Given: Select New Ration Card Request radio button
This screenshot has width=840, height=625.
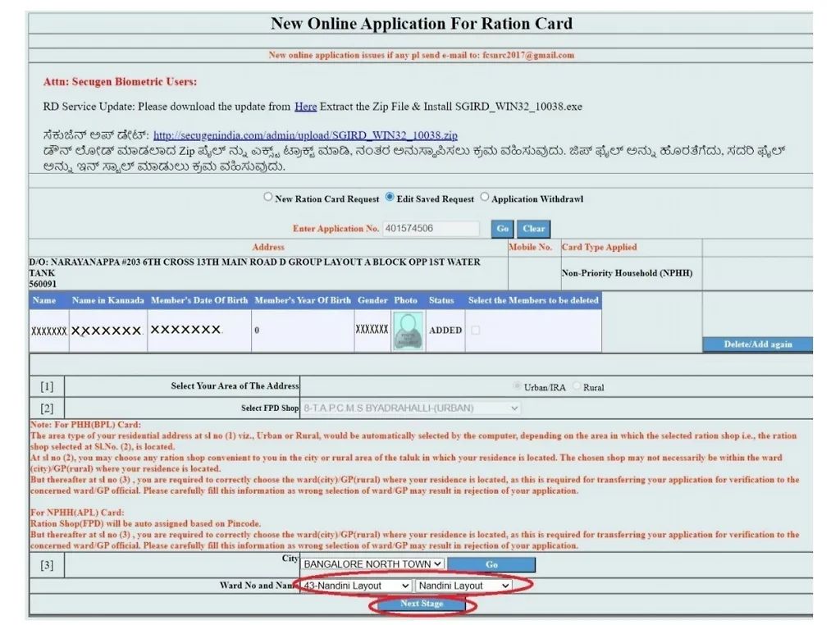Looking at the screenshot, I should coord(268,197).
